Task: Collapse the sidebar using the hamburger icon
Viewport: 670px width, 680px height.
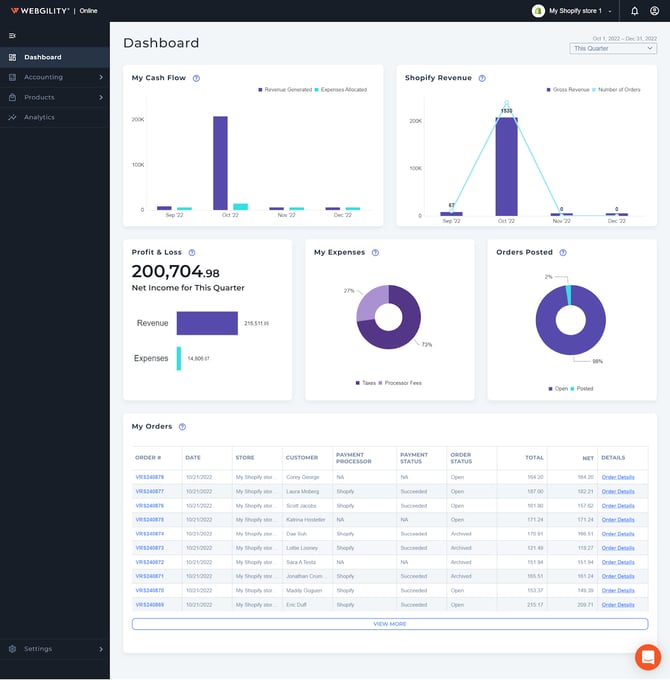Action: tap(12, 35)
